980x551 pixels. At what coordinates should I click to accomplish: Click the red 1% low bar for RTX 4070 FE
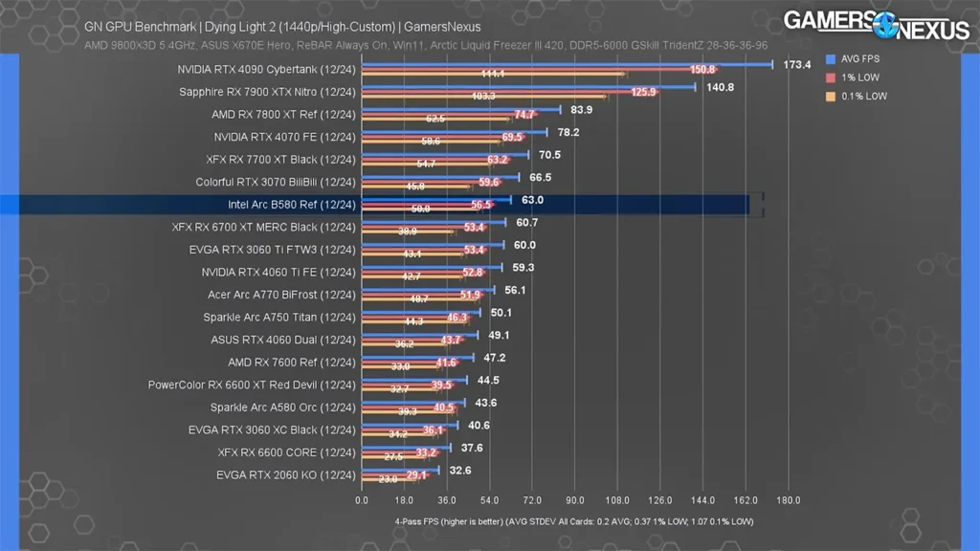coord(444,137)
